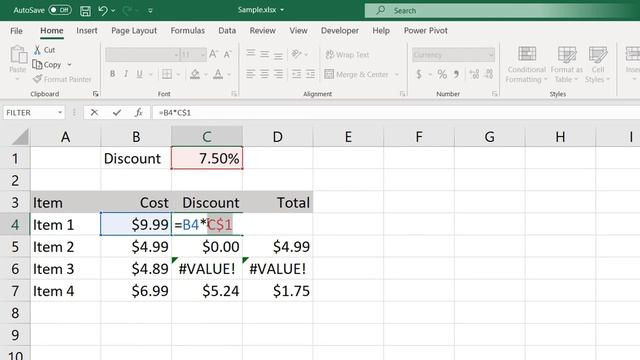The height and width of the screenshot is (360, 640).
Task: Select column E header
Action: tap(348, 137)
